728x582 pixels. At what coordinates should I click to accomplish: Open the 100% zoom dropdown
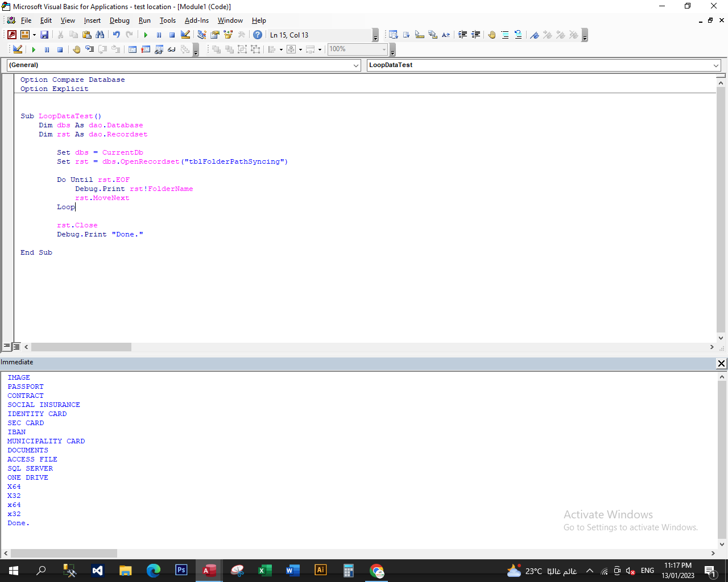(x=384, y=49)
